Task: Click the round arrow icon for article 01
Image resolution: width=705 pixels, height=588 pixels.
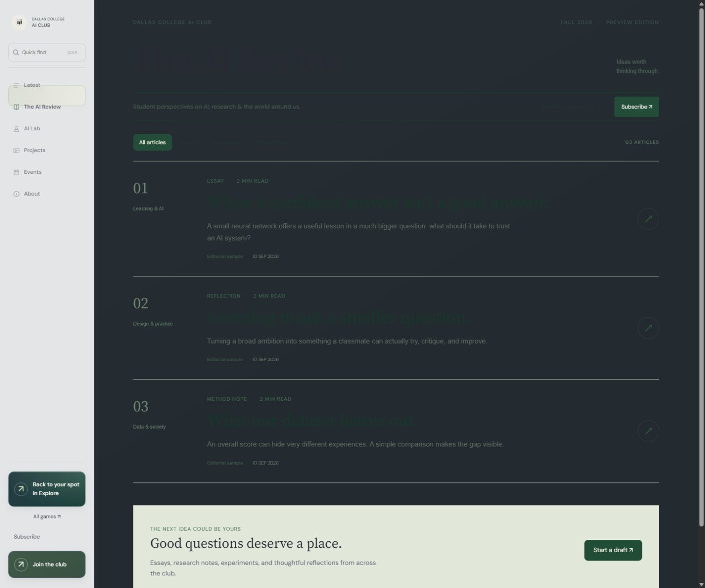Action: [648, 219]
